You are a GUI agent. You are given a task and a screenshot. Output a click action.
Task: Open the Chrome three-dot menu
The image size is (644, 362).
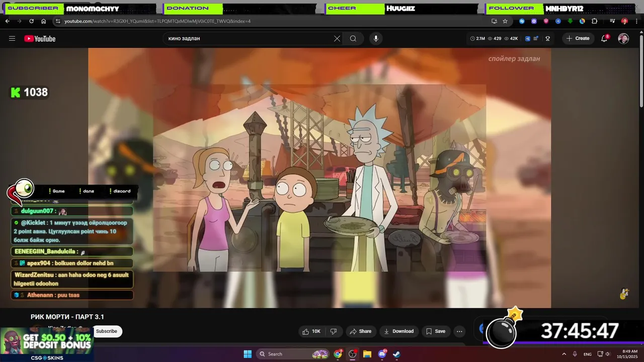click(636, 21)
